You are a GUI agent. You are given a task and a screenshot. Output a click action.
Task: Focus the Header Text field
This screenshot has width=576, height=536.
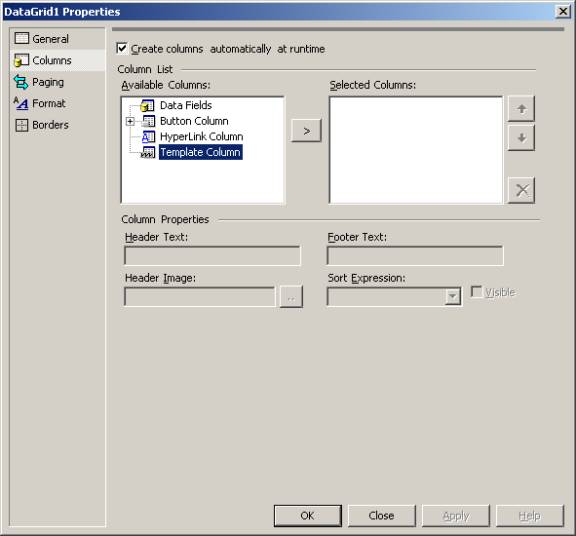212,256
